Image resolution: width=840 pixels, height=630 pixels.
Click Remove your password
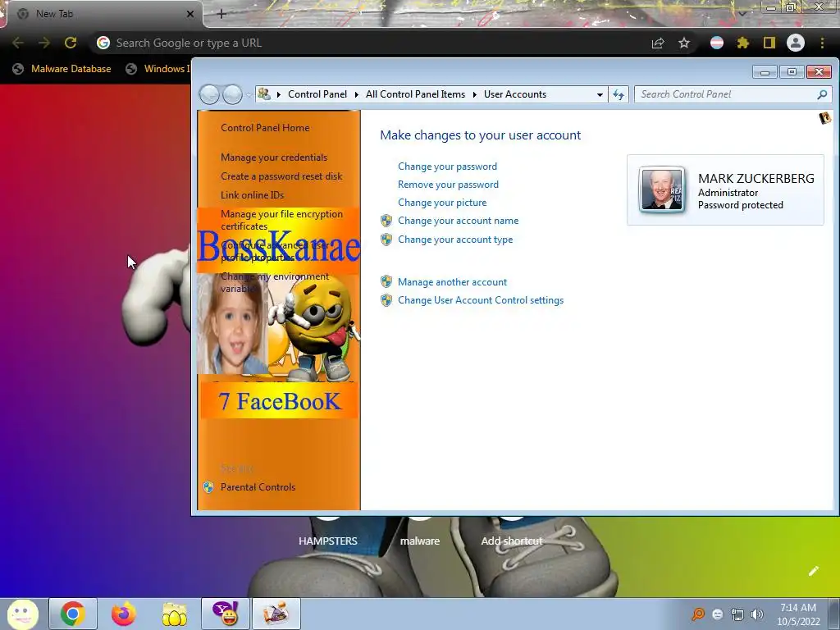(448, 185)
